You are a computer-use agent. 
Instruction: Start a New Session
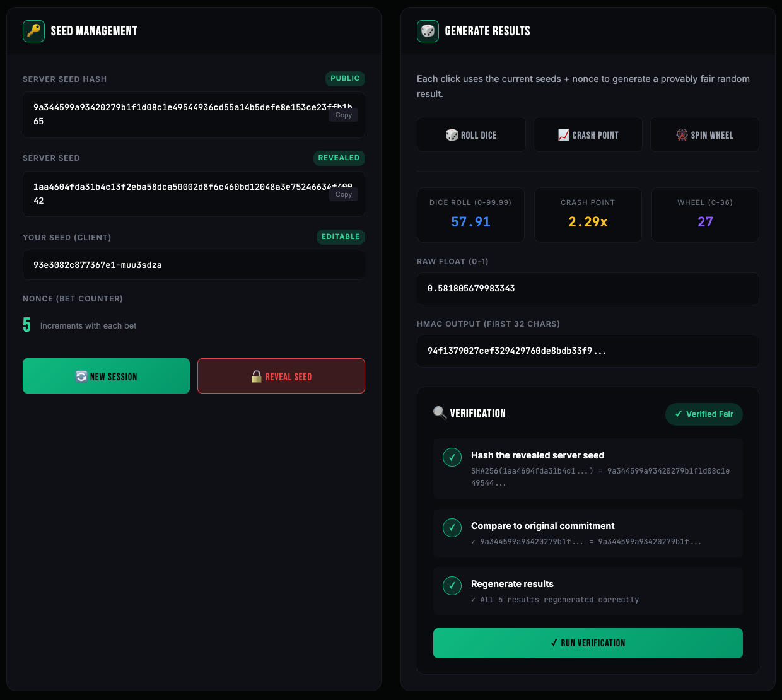click(x=106, y=376)
